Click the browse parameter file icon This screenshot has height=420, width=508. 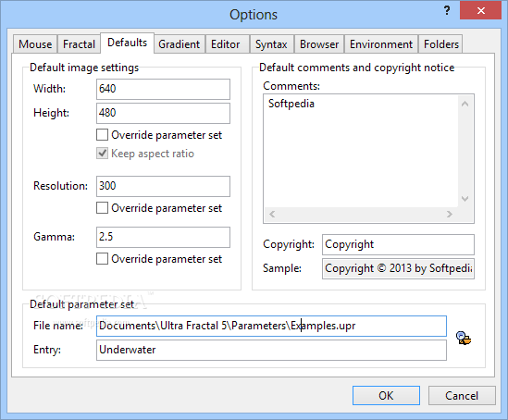coord(464,338)
